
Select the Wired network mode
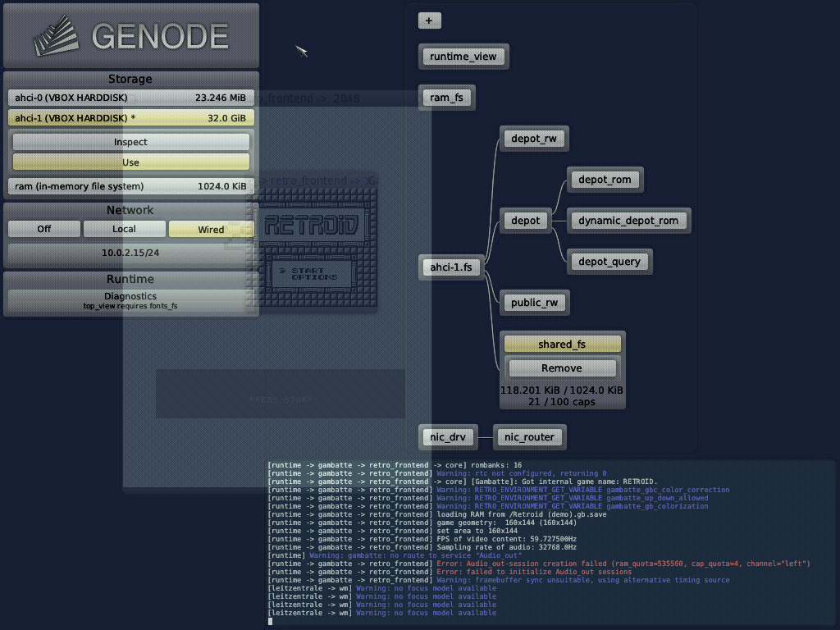[211, 230]
